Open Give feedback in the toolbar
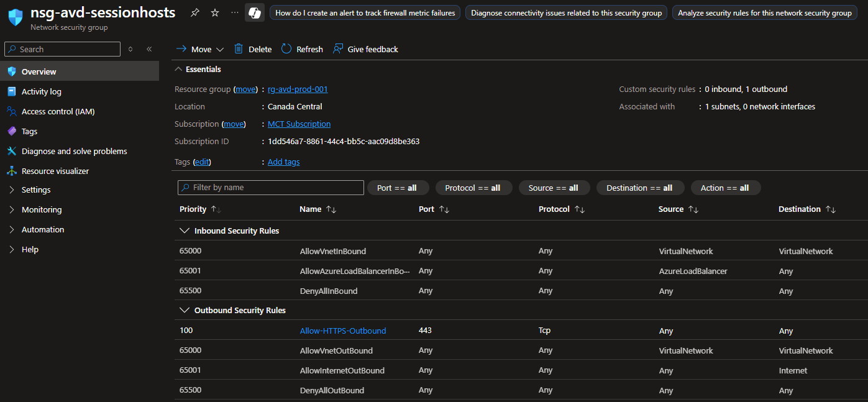Screen dimensions: 868x402 tap(365, 49)
